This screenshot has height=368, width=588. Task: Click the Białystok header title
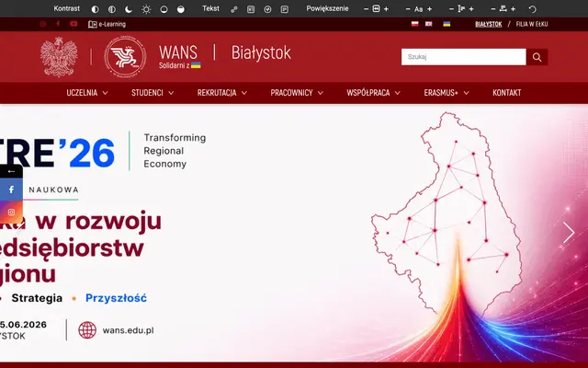click(261, 52)
